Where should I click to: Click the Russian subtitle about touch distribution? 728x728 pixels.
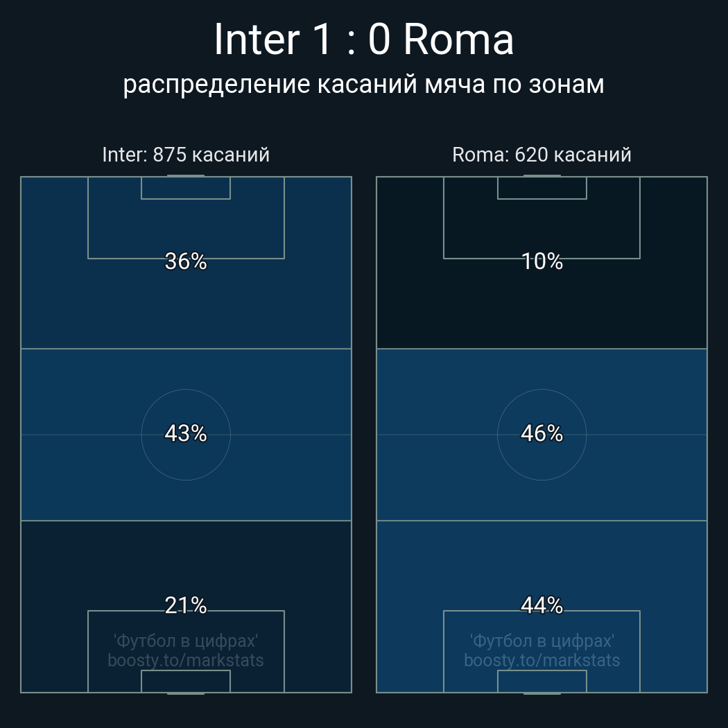point(363,85)
